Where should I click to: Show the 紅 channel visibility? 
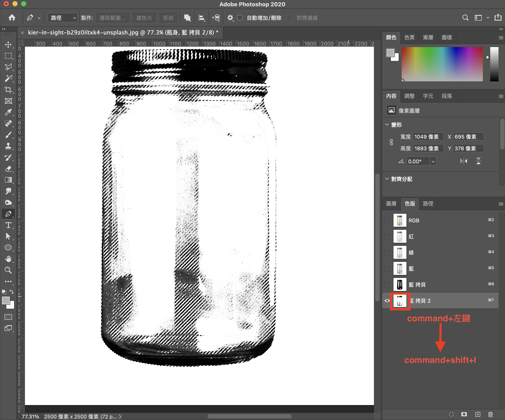387,236
